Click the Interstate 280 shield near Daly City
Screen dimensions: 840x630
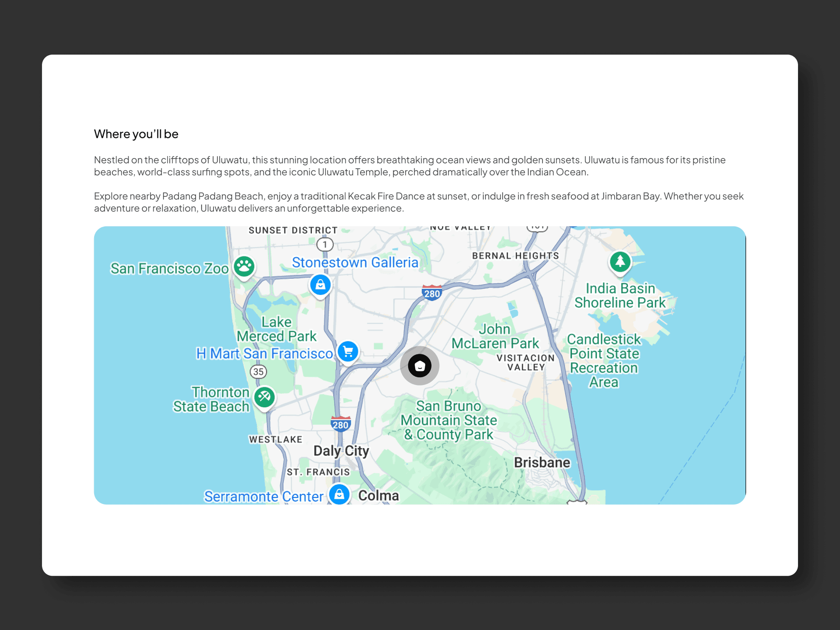coord(340,424)
